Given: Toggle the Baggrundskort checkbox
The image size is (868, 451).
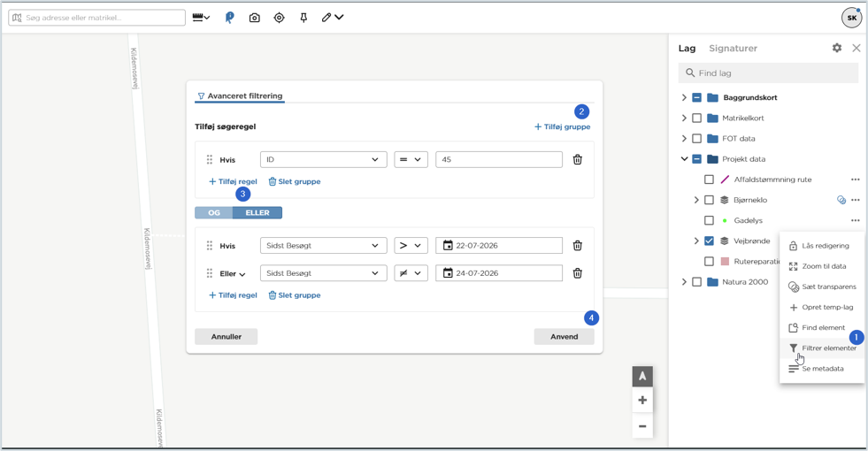Looking at the screenshot, I should 697,97.
